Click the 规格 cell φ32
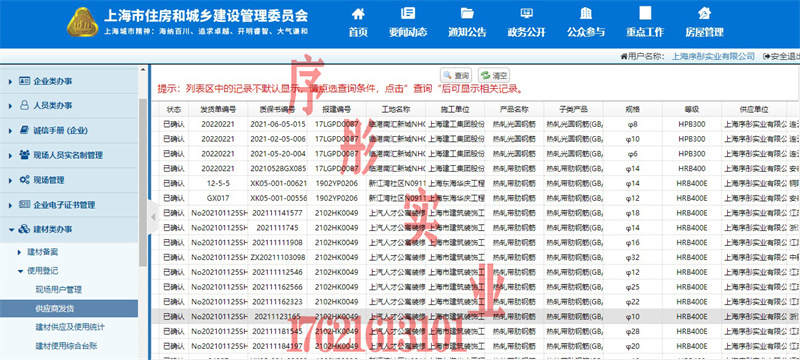The width and height of the screenshot is (800, 360). 633,257
